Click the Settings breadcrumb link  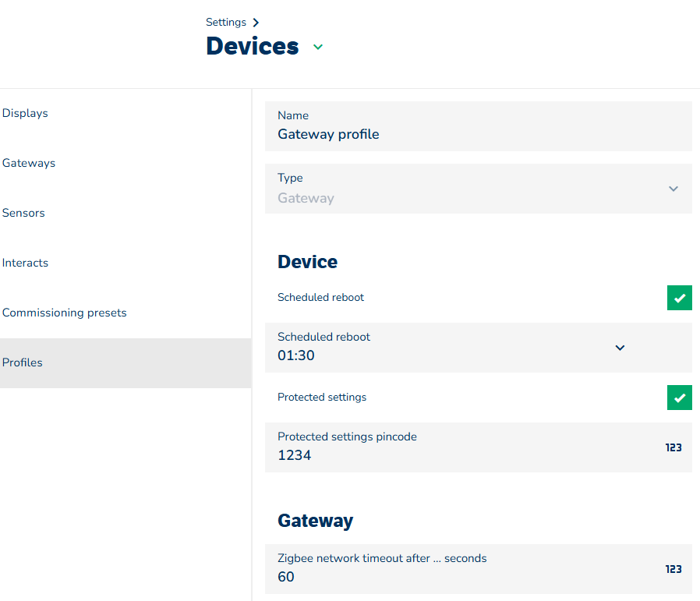[x=225, y=23]
